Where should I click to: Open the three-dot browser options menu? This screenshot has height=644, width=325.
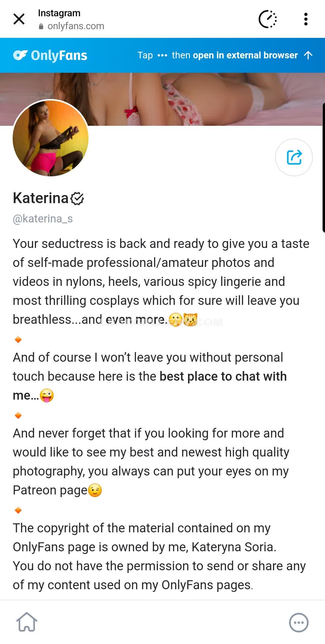pyautogui.click(x=306, y=19)
